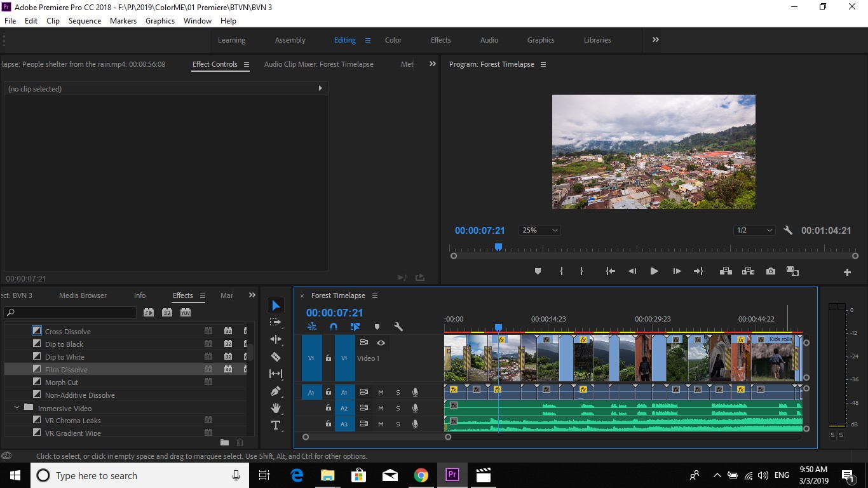Image resolution: width=868 pixels, height=488 pixels.
Task: Select the Pen tool
Action: point(276,391)
